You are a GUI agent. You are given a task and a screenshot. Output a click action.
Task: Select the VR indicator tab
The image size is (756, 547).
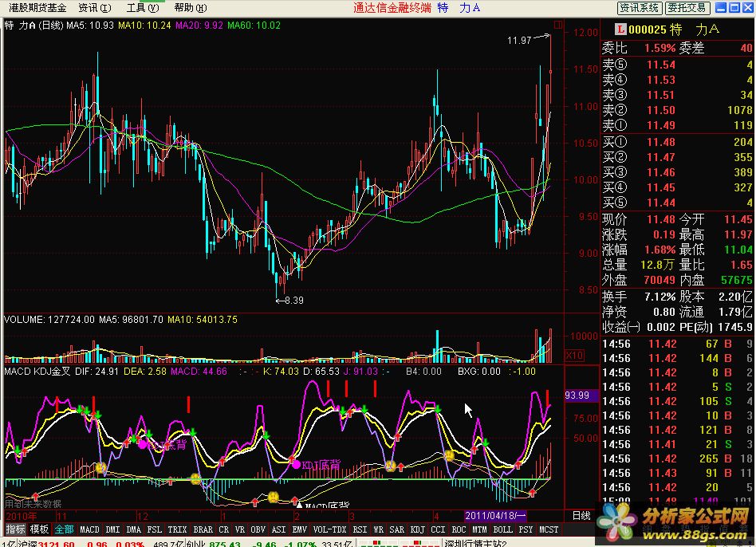[x=239, y=529]
